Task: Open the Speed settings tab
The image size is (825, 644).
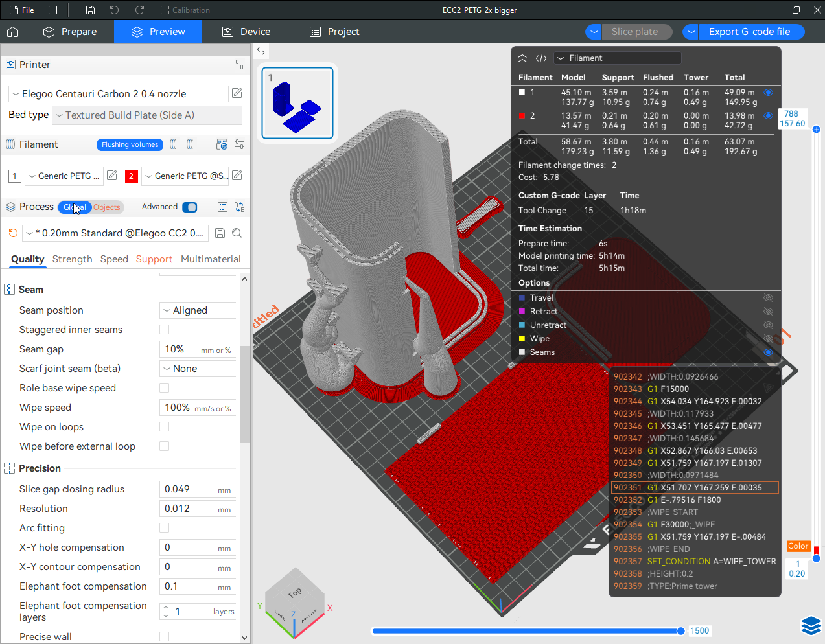Action: click(114, 259)
